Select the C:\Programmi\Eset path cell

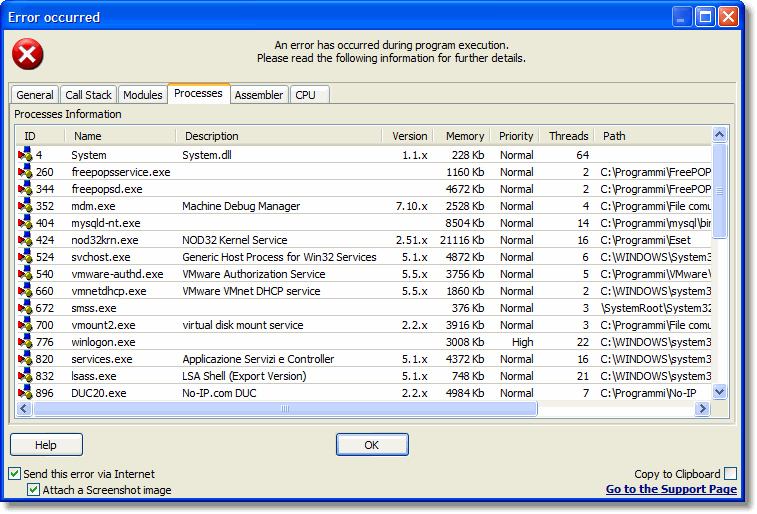[645, 240]
